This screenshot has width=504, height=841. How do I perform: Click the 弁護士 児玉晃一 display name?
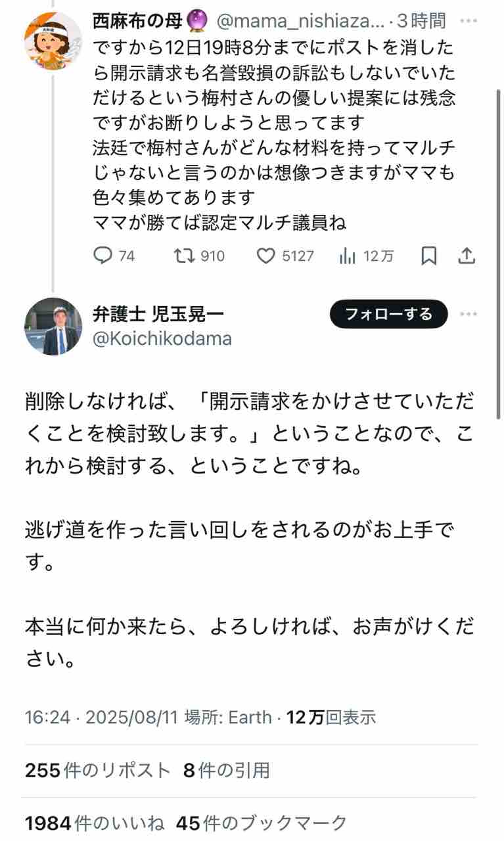[x=158, y=313]
